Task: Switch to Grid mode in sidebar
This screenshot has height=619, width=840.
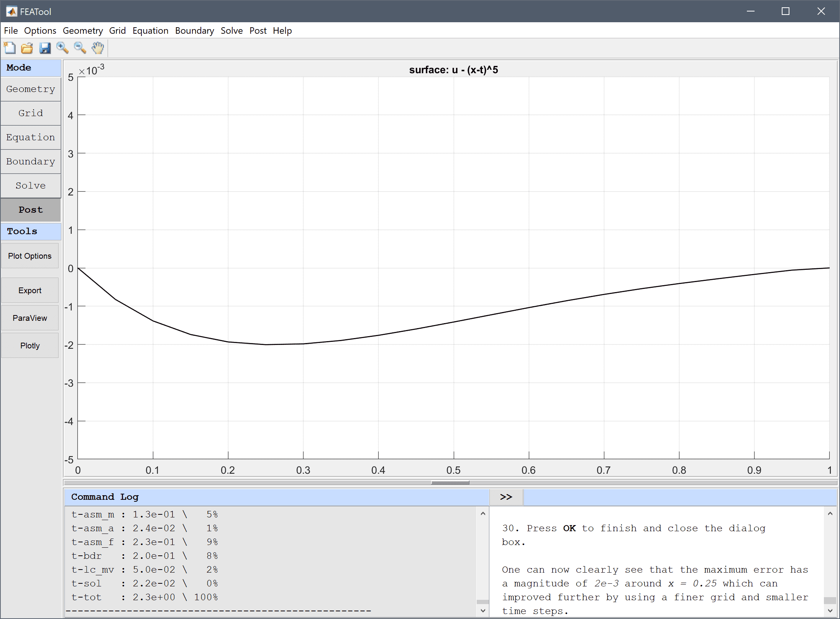Action: point(31,113)
